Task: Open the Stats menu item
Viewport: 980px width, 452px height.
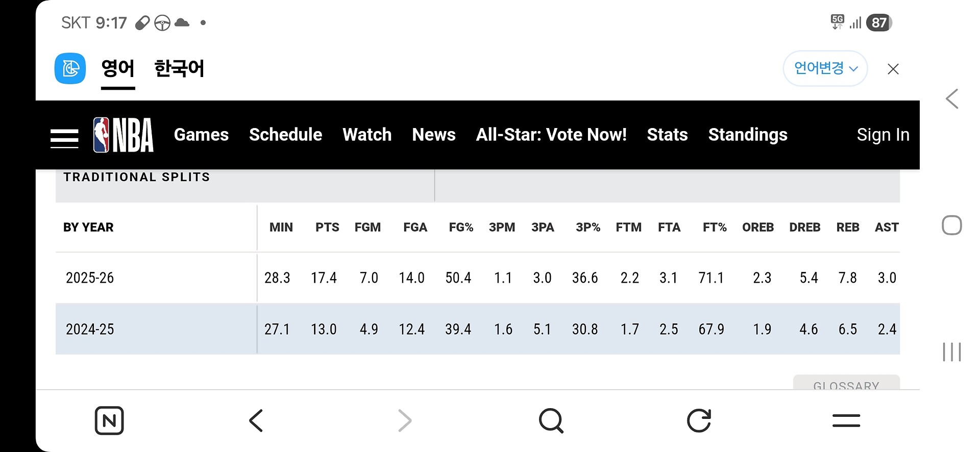Action: coord(667,135)
